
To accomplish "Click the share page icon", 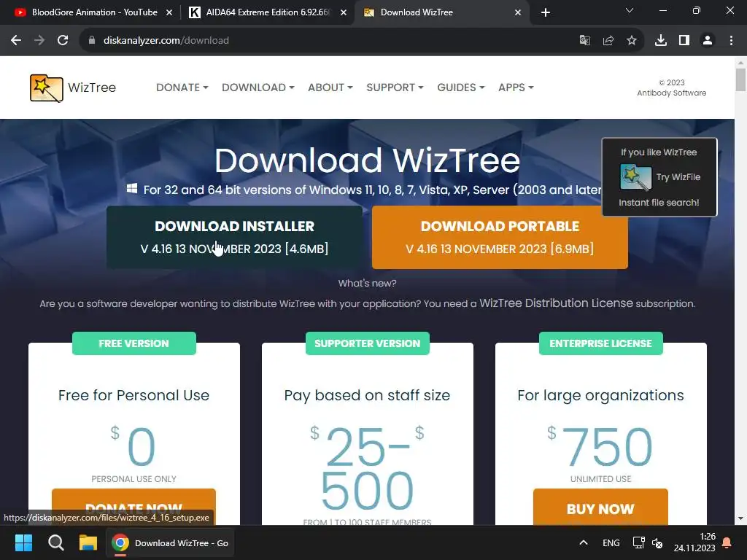I will coord(608,41).
